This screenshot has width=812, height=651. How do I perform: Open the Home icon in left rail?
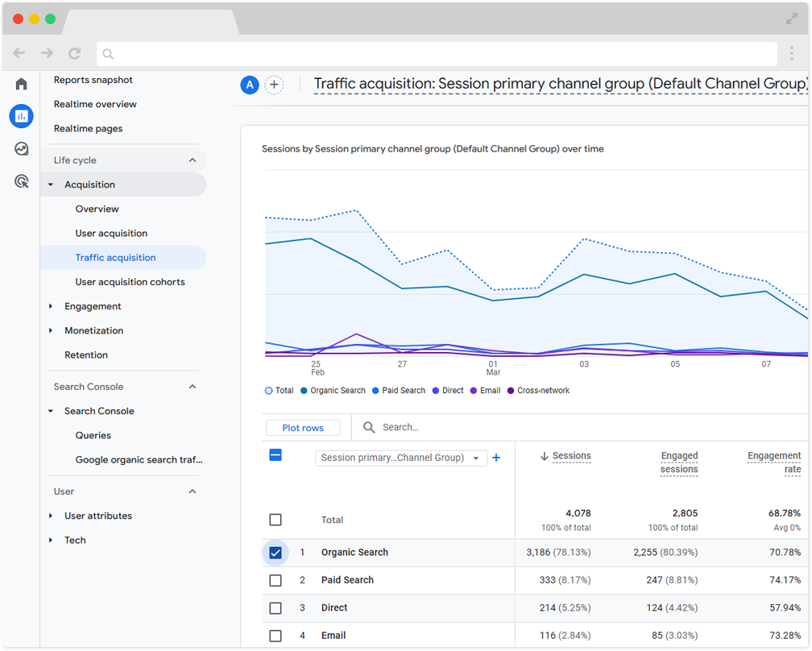(x=21, y=84)
